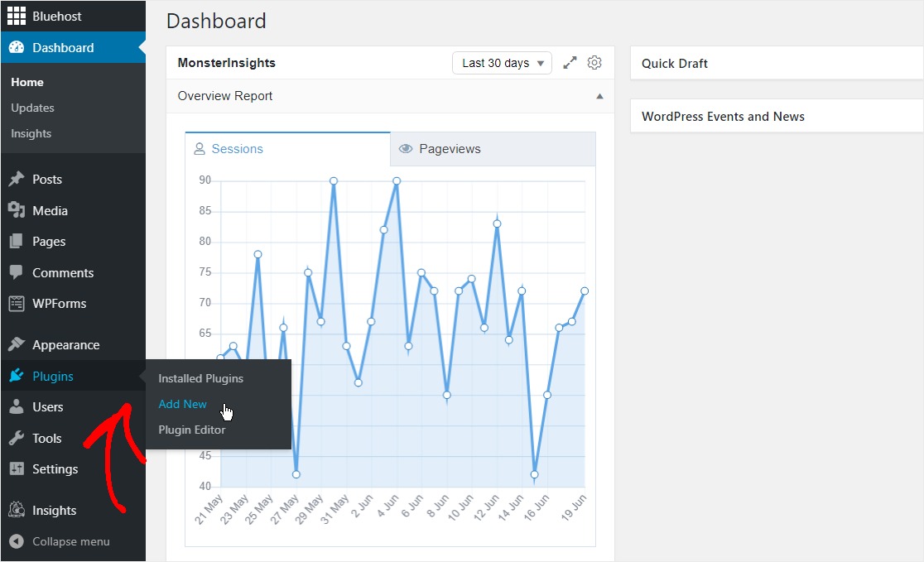Open the Last 30 days dropdown
This screenshot has height=562, width=924.
(502, 63)
